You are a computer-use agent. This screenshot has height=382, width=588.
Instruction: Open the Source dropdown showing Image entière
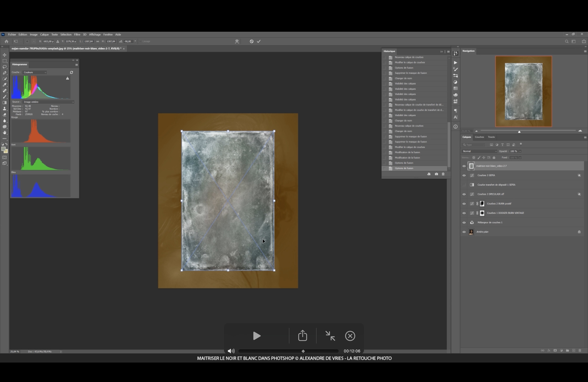(48, 102)
